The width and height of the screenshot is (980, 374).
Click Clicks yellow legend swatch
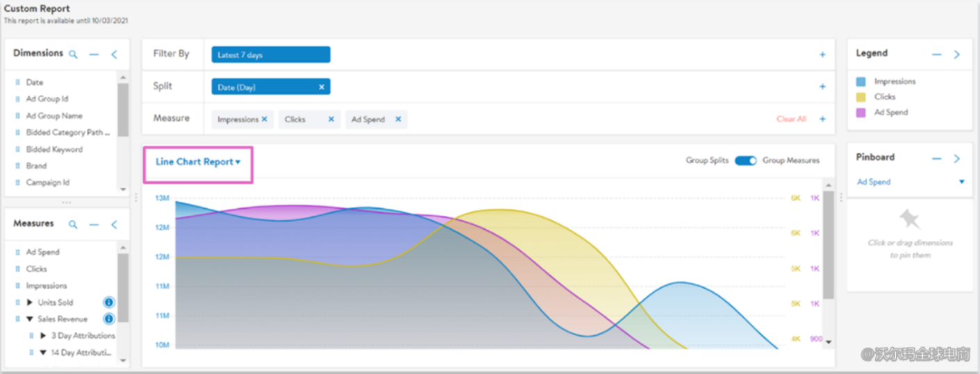[x=861, y=97]
